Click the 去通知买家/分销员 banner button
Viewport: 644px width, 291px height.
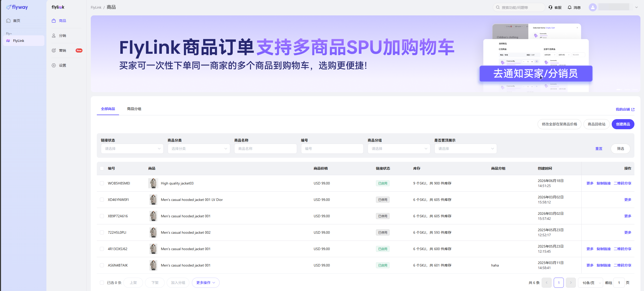(x=536, y=73)
